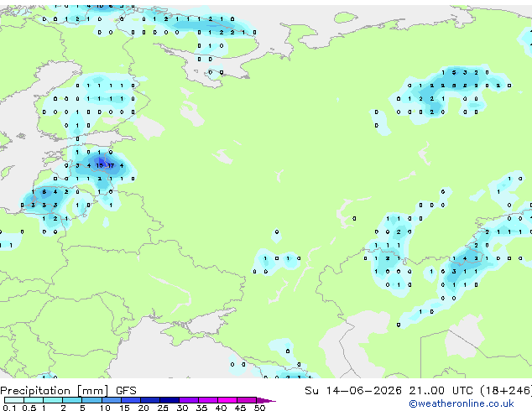Click the 'Su 14-06-2026' date label
The height and width of the screenshot is (411, 532).
[353, 391]
